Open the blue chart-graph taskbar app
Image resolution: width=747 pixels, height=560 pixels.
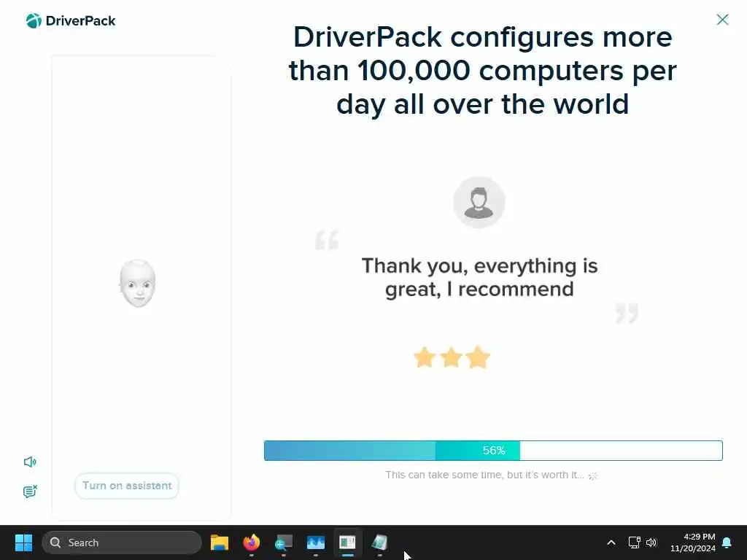[x=315, y=542]
